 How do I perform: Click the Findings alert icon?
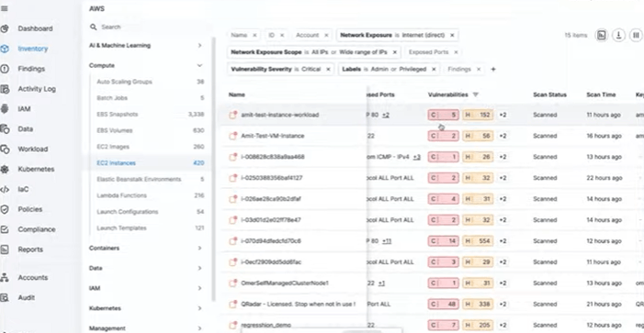click(5, 69)
